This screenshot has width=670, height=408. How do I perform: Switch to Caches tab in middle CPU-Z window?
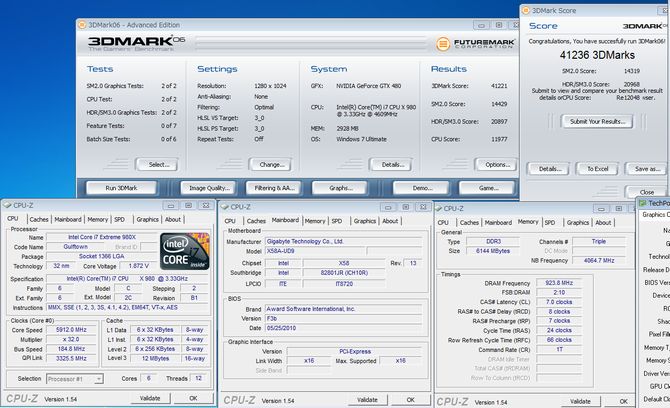[256, 221]
